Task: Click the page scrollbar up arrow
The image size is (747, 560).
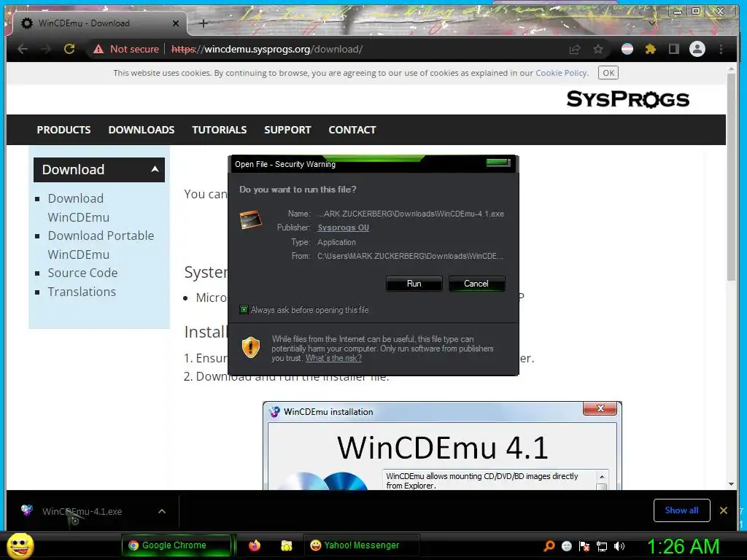Action: (731, 69)
